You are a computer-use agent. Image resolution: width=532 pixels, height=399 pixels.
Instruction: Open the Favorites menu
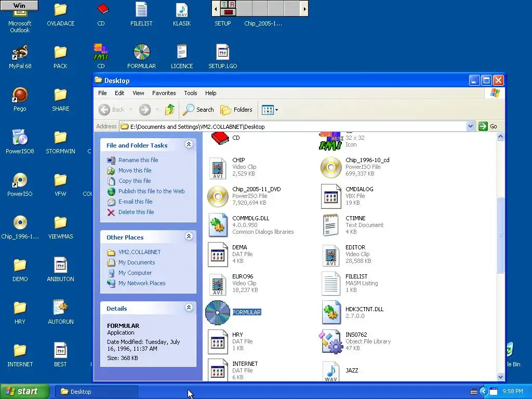tap(164, 93)
